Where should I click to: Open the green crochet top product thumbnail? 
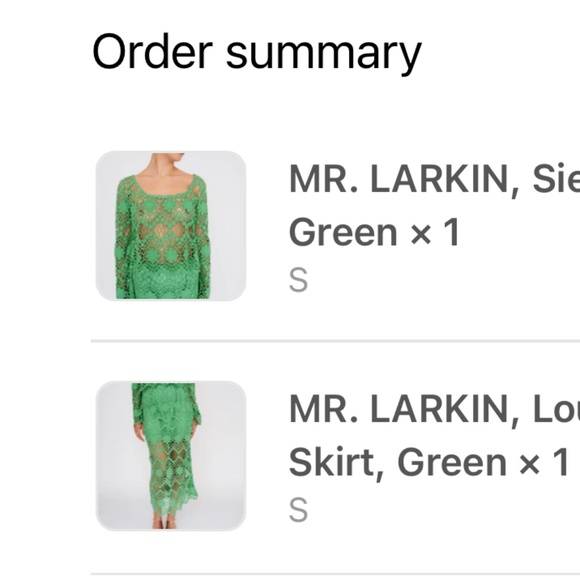click(171, 226)
